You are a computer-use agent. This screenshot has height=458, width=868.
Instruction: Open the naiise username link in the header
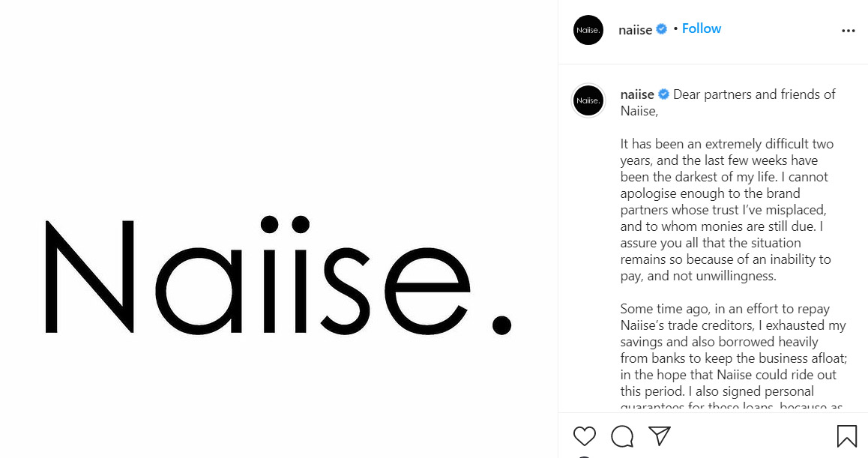click(x=636, y=30)
